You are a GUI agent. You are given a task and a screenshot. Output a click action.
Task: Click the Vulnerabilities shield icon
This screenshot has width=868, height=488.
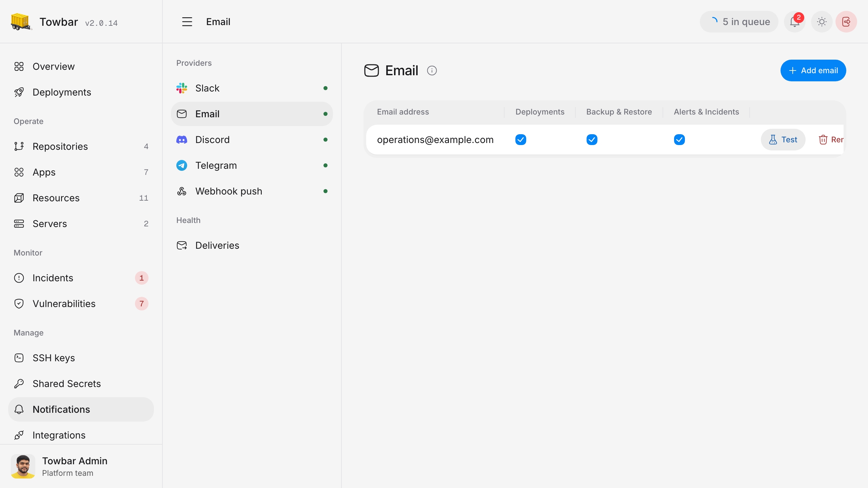19,304
